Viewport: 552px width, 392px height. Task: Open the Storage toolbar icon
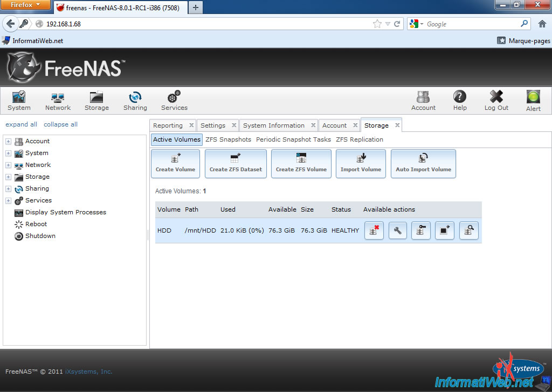coord(96,101)
